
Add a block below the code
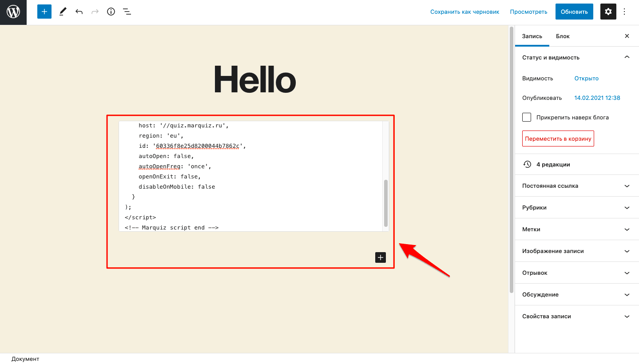coord(381,257)
